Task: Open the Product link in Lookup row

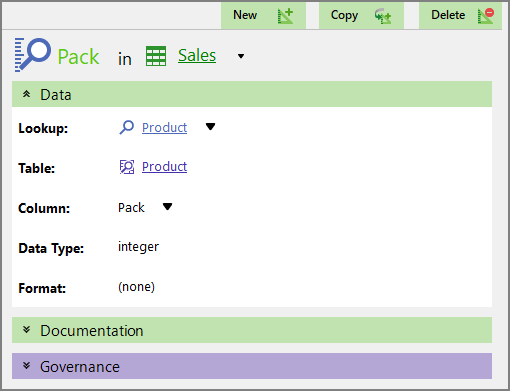Action: pos(164,128)
